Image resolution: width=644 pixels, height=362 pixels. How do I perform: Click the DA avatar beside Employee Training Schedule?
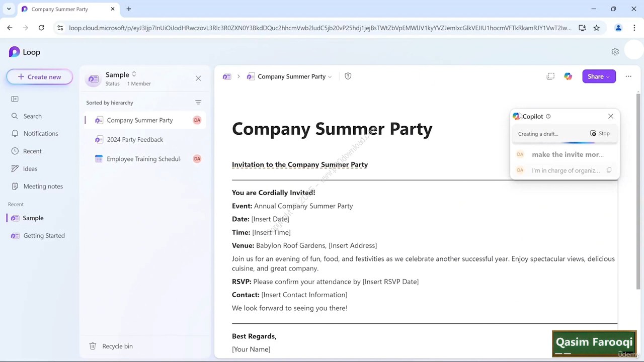click(x=197, y=158)
